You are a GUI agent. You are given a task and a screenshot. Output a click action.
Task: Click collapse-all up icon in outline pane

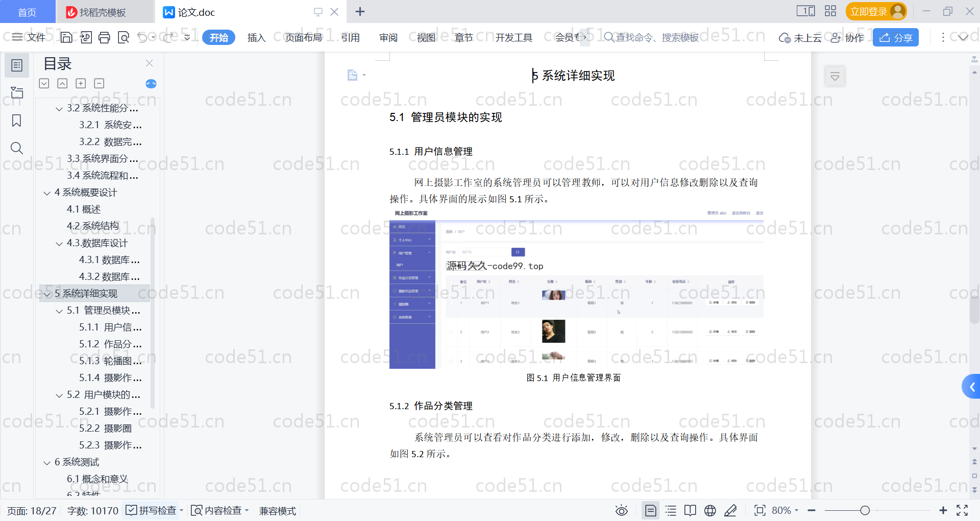(x=62, y=83)
